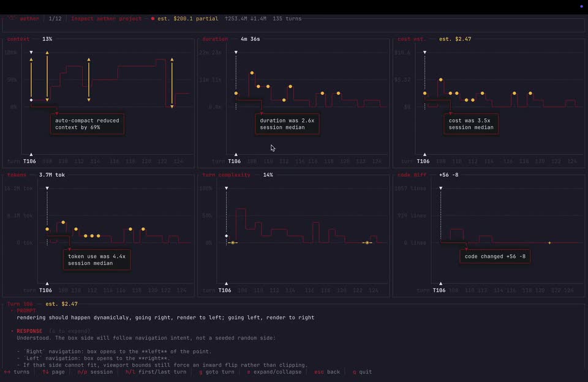Click the "135 turns" count in header
Screen dimensions: 588x382
click(287, 18)
